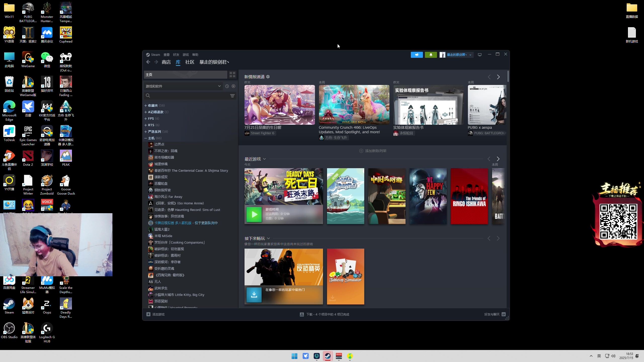This screenshot has height=362, width=644.
Task: Open the 实验体观察报告书 news card
Action: pos(428,105)
